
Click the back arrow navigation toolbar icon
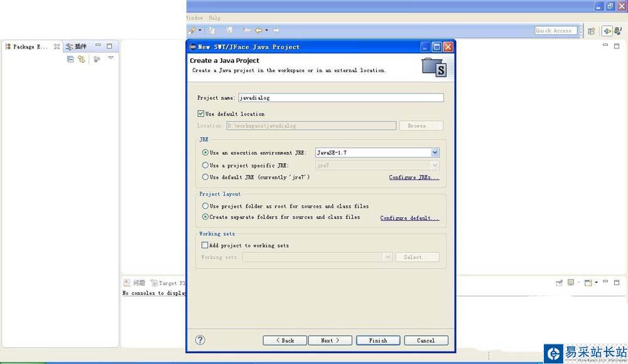[258, 30]
